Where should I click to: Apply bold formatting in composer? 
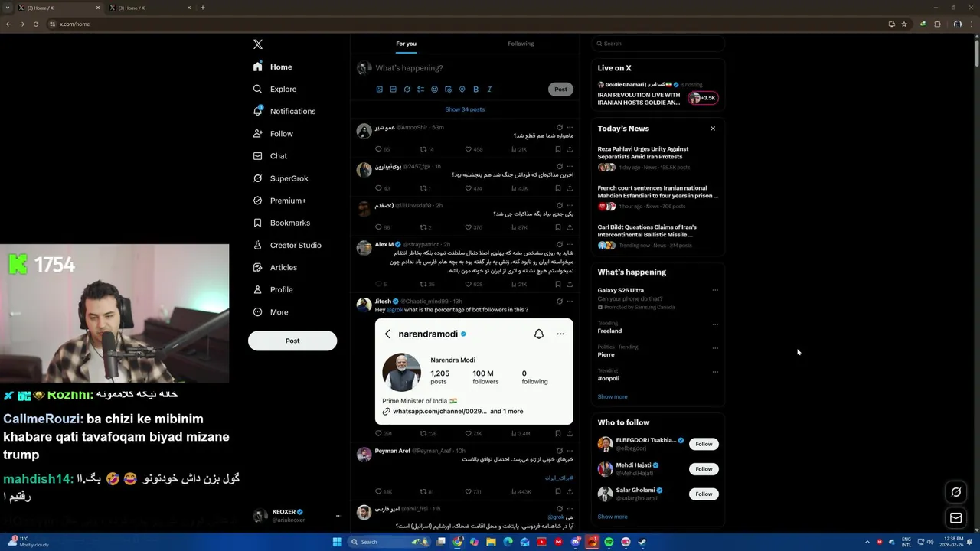click(475, 90)
